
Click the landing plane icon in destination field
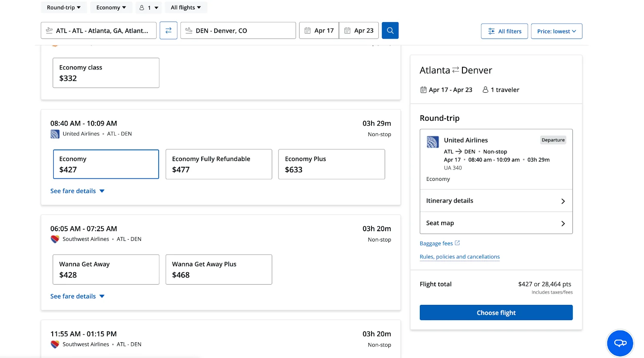pos(189,31)
